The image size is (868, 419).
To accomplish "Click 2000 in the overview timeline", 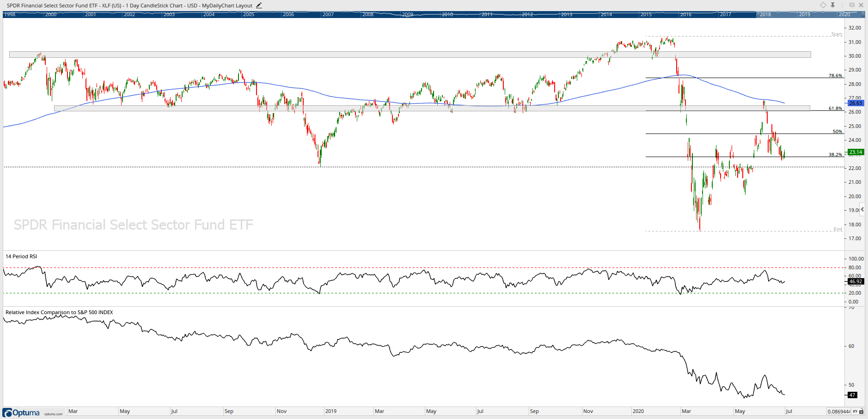I will pyautogui.click(x=51, y=14).
